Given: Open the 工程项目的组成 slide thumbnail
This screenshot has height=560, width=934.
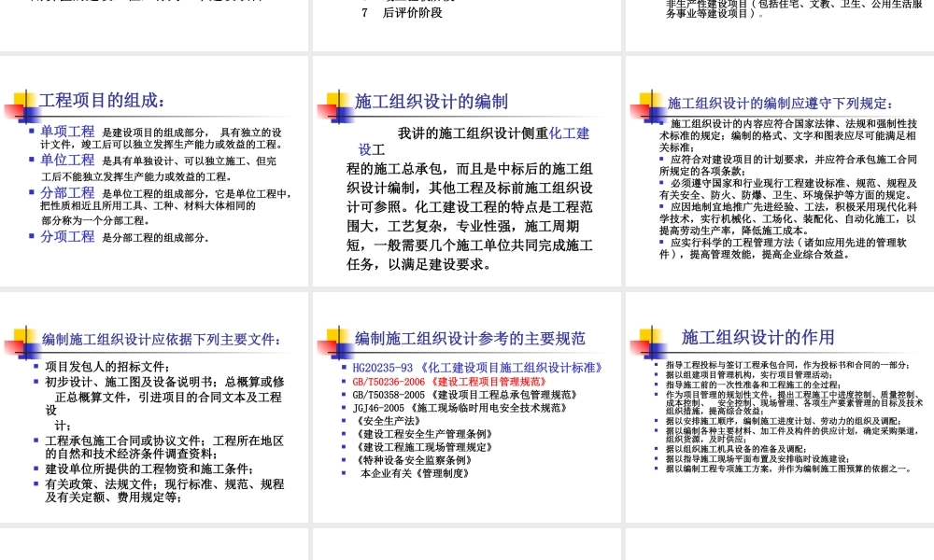Looking at the screenshot, I should pos(154,172).
